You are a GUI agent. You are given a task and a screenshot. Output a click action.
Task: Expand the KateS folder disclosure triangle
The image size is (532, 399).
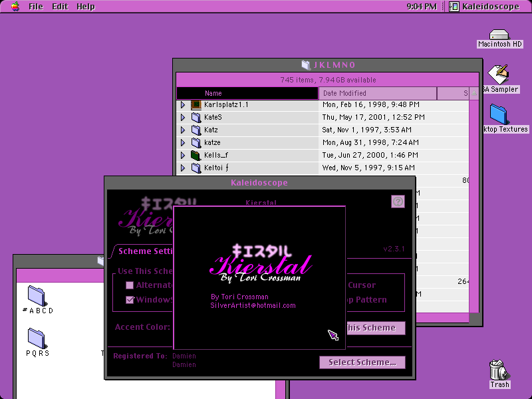pos(183,118)
